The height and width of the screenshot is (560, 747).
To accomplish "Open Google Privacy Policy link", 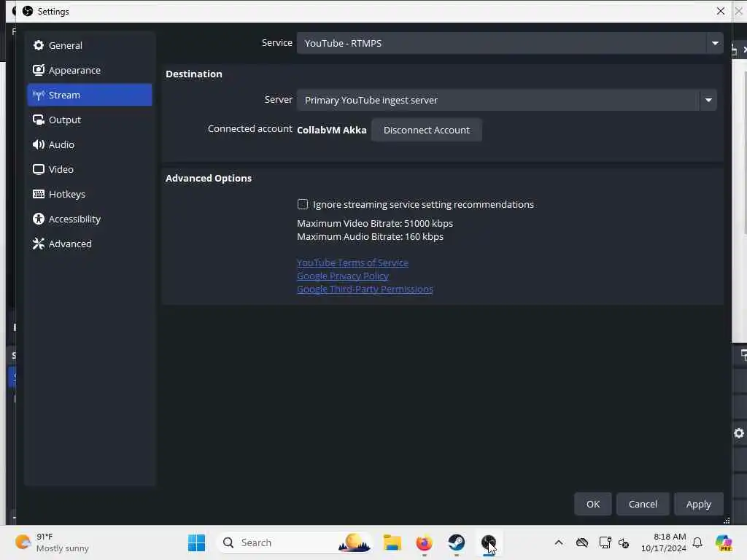I will 343,276.
